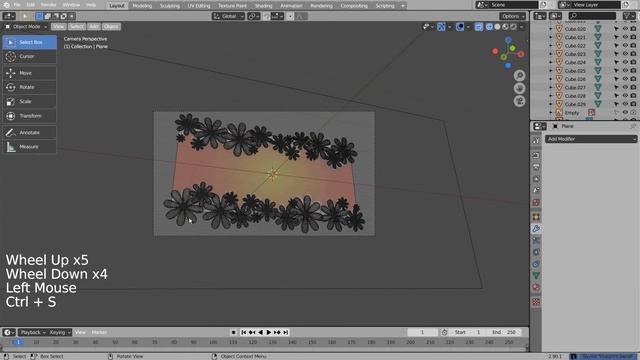The width and height of the screenshot is (640, 360).
Task: Hide the Empty object with its eye icon
Action: pos(624,112)
